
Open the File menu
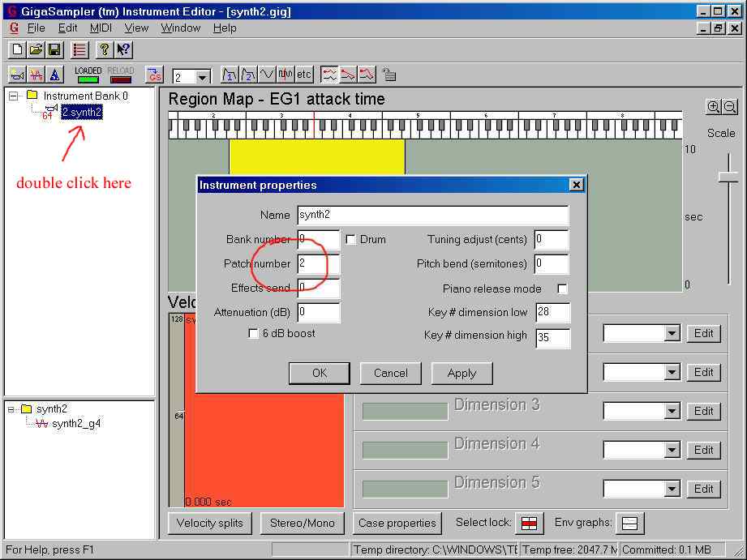36,28
